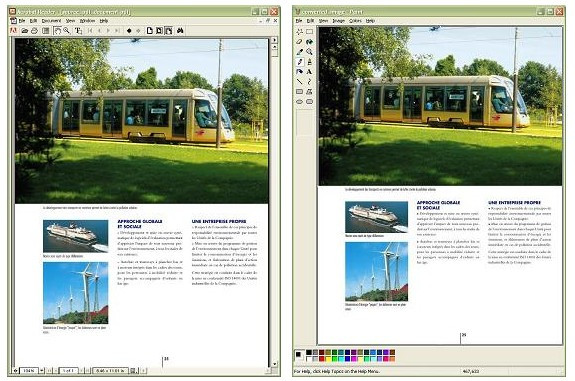Click the cruise ship image in Paint canvas
The width and height of the screenshot is (575, 381).
point(376,217)
